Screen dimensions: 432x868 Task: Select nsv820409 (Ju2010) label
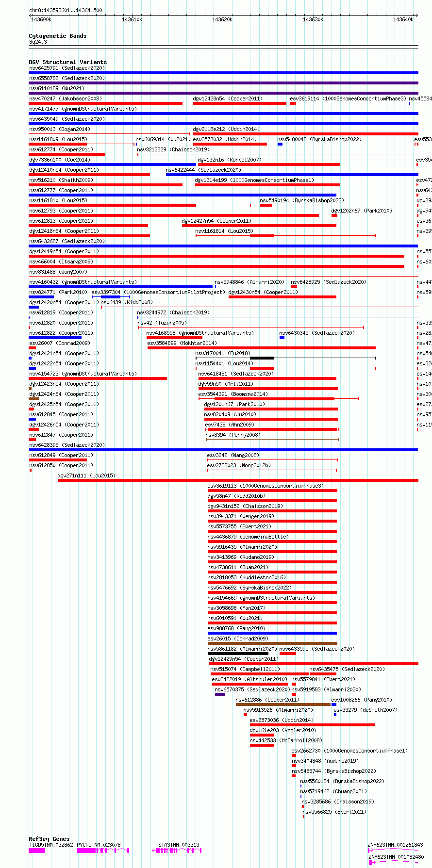coord(231,414)
